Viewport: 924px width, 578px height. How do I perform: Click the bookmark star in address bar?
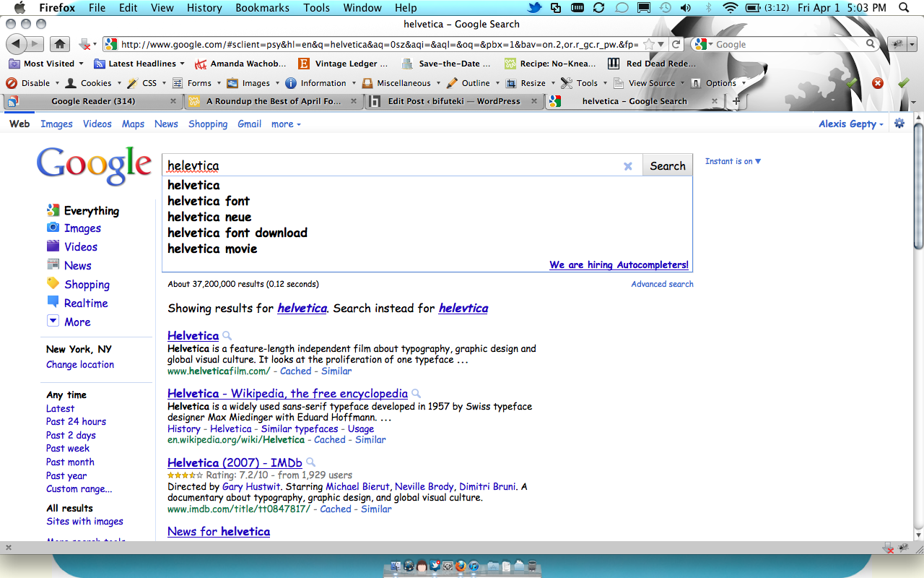pos(649,44)
